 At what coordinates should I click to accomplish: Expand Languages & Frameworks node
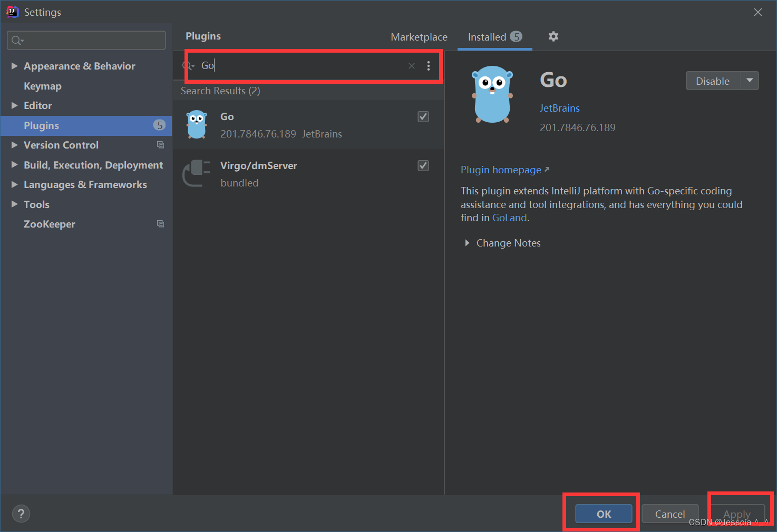15,184
